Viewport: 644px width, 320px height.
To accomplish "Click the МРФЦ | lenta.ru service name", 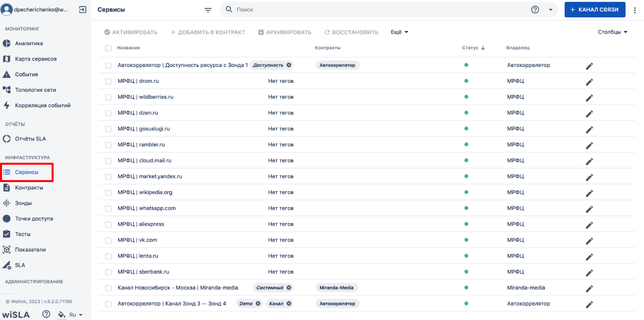I will (137, 256).
